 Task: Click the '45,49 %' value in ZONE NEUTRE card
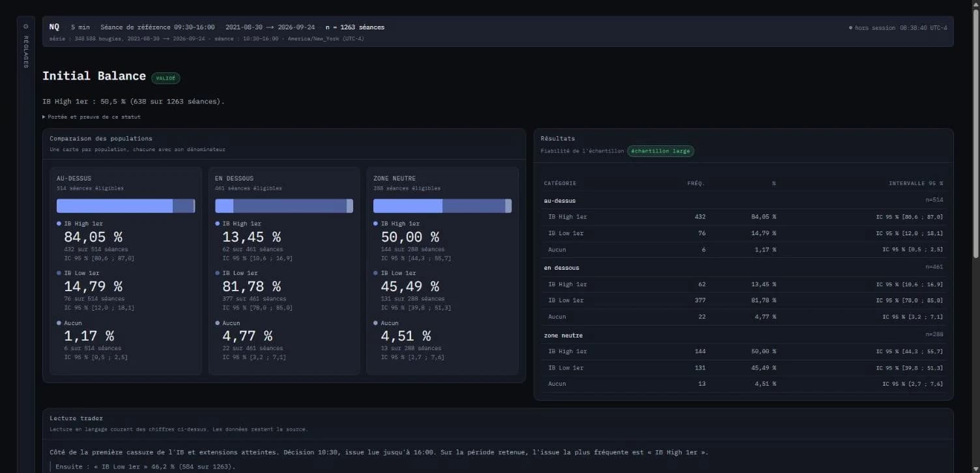tap(410, 287)
